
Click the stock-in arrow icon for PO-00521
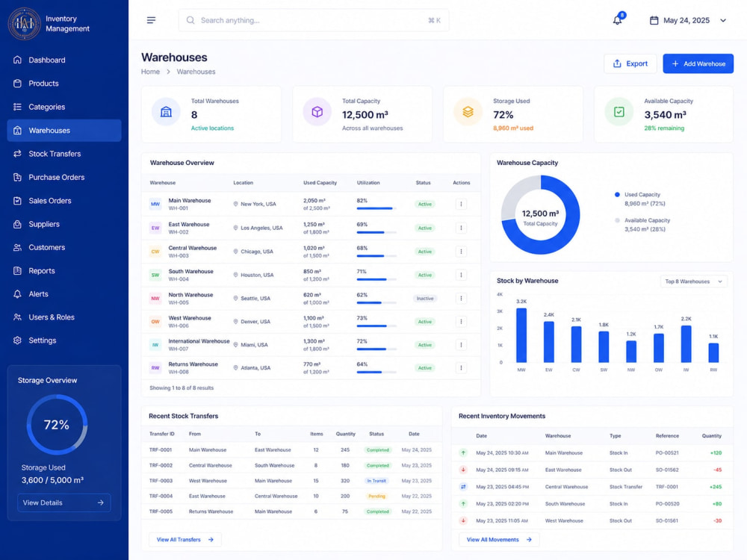pyautogui.click(x=463, y=453)
